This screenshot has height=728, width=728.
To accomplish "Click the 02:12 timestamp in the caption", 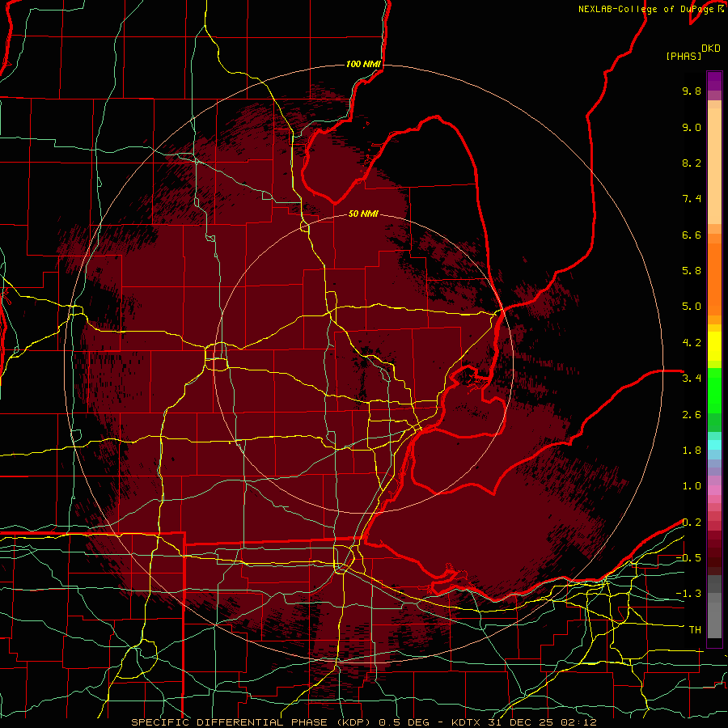I will (x=578, y=722).
